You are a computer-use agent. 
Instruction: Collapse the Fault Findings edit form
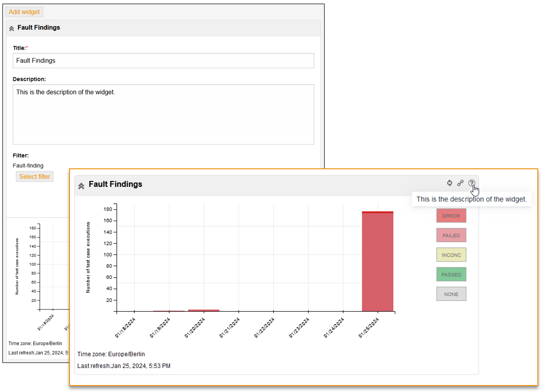point(11,28)
